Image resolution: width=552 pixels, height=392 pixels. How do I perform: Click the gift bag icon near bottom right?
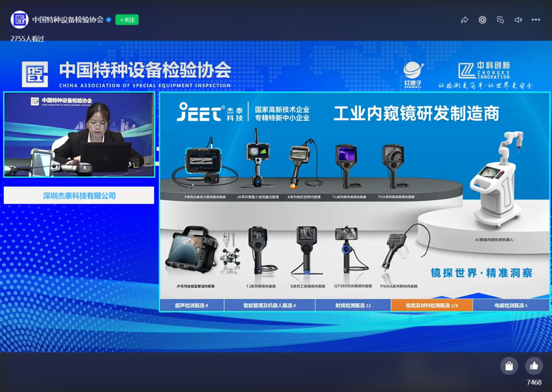[x=508, y=366]
